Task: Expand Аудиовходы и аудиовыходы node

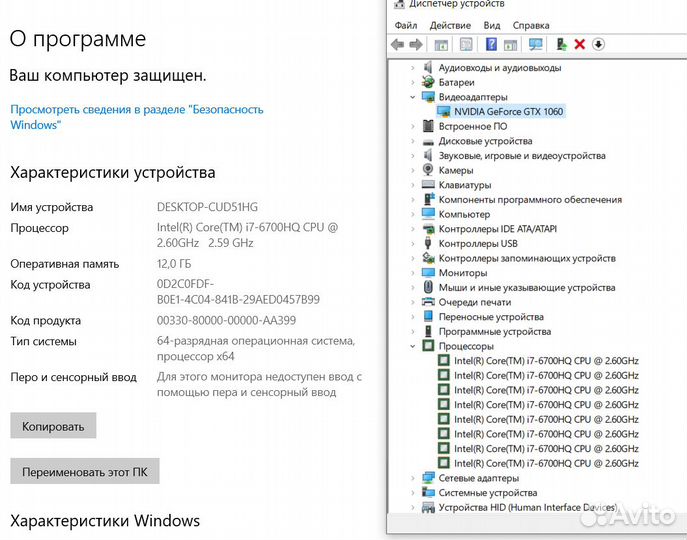Action: pyautogui.click(x=412, y=68)
